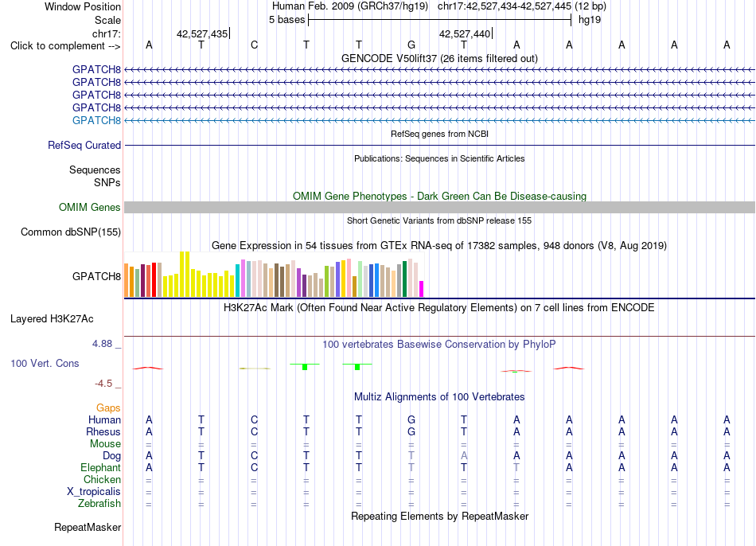This screenshot has width=756, height=546.
Task: Select the Sequences subtrack label
Action: pyautogui.click(x=95, y=170)
